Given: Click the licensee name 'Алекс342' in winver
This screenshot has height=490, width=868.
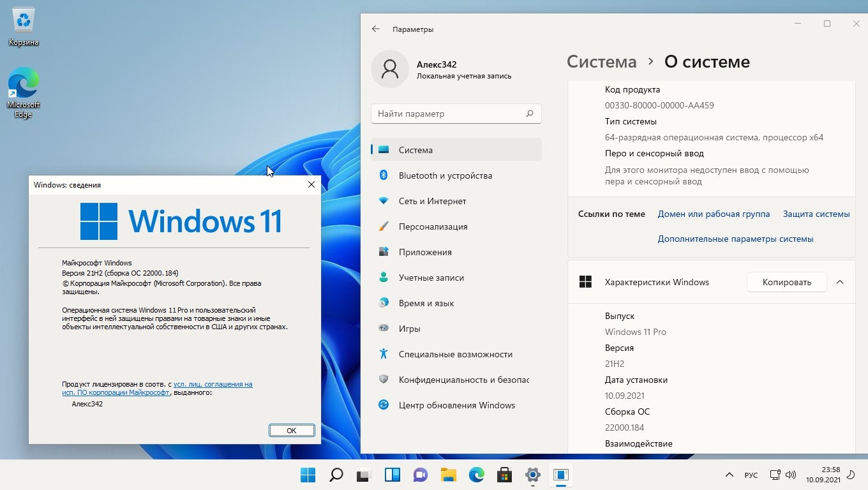Looking at the screenshot, I should pyautogui.click(x=87, y=404).
